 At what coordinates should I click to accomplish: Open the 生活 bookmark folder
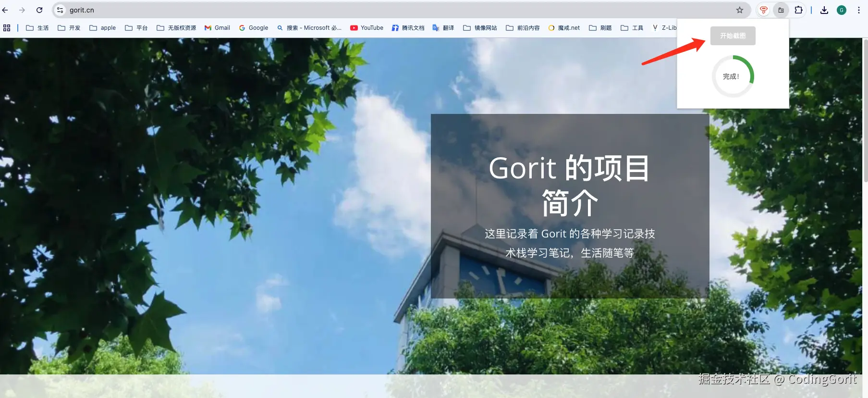pyautogui.click(x=37, y=28)
